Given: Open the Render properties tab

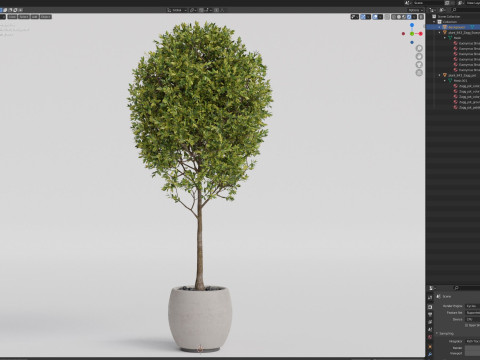Looking at the screenshot, I should [430, 307].
